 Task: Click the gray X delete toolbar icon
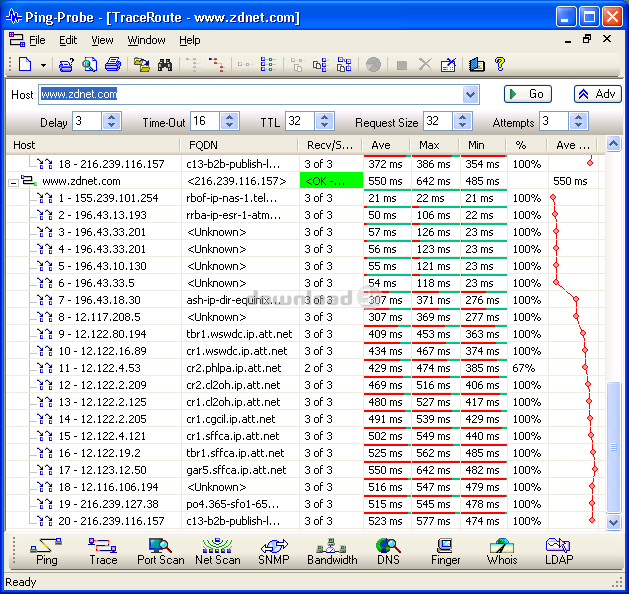(425, 65)
